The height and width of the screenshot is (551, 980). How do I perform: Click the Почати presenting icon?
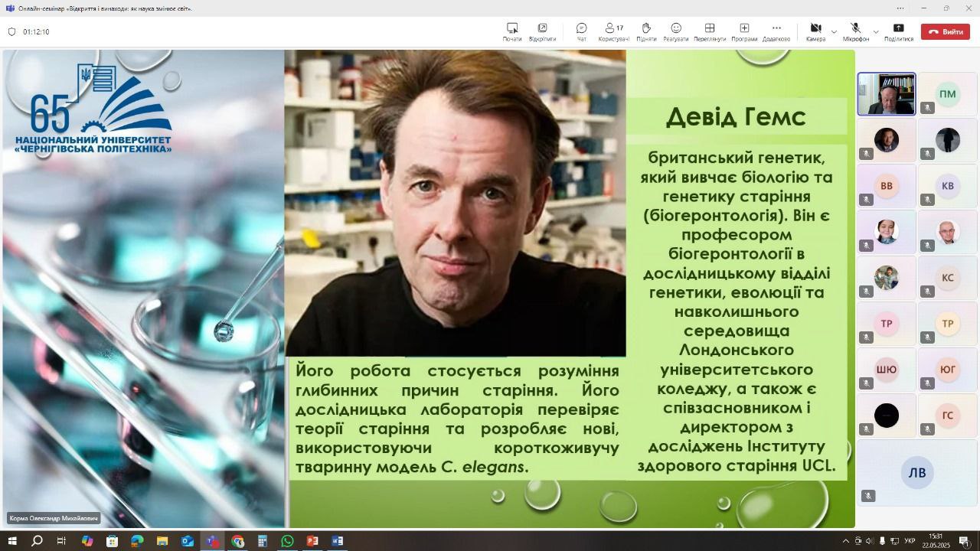[512, 31]
